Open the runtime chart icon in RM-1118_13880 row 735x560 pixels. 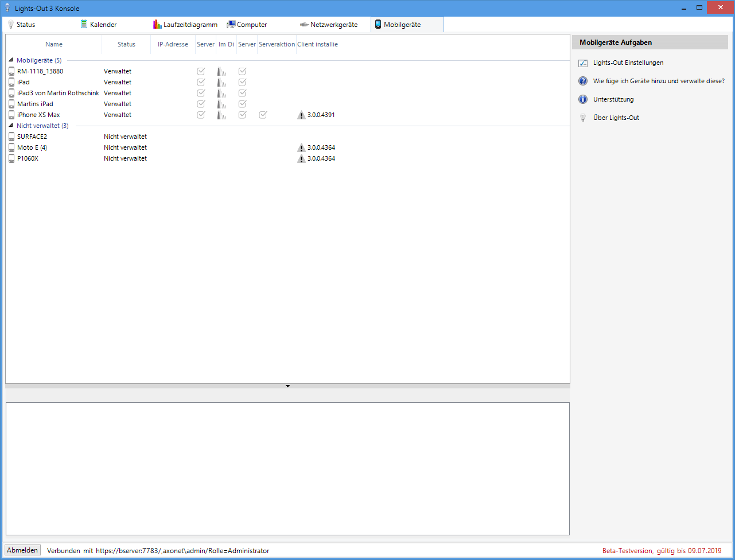click(221, 71)
